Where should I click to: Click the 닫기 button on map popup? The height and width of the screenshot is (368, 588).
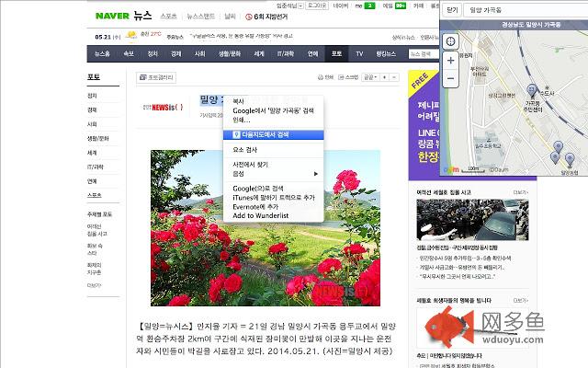click(452, 10)
